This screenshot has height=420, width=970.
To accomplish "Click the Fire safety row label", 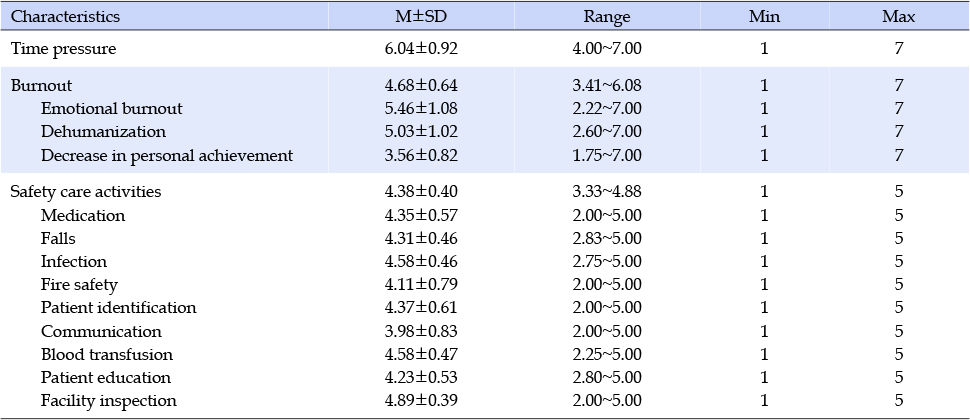I will coord(79,285).
